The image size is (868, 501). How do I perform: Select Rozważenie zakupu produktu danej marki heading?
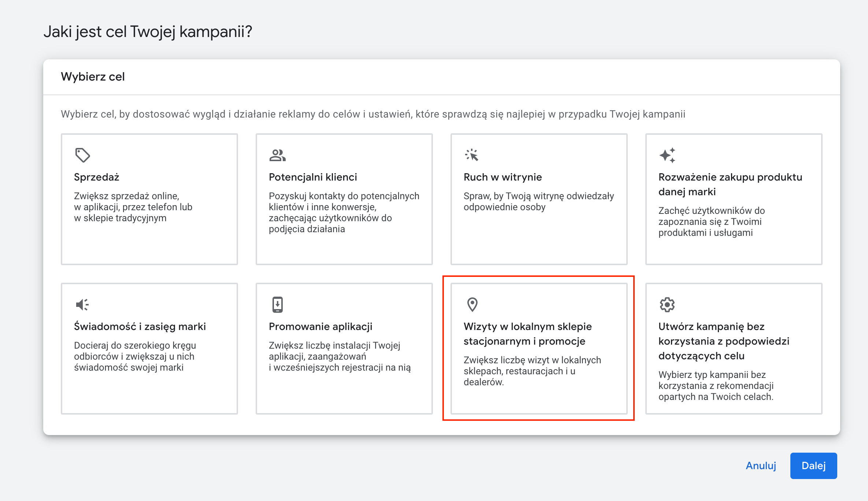pos(730,184)
